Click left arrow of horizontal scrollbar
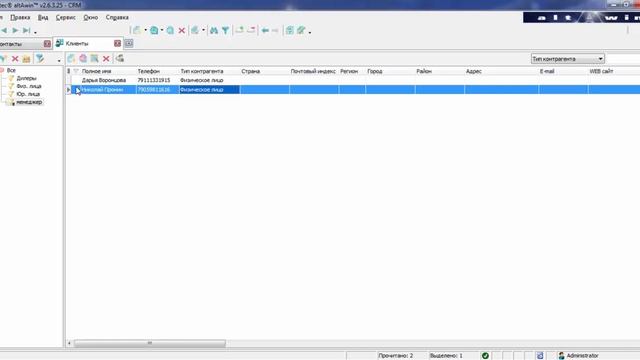This screenshot has height=360, width=640. coord(69,343)
